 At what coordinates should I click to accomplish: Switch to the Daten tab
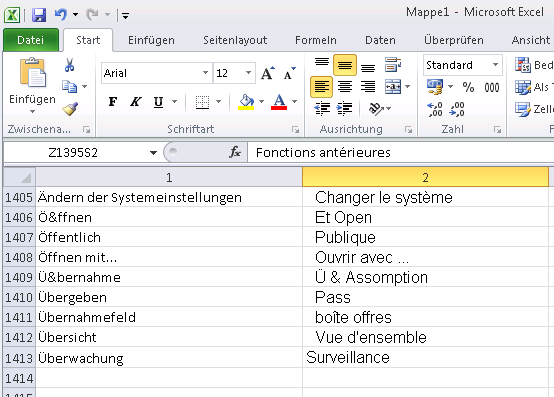click(x=380, y=40)
